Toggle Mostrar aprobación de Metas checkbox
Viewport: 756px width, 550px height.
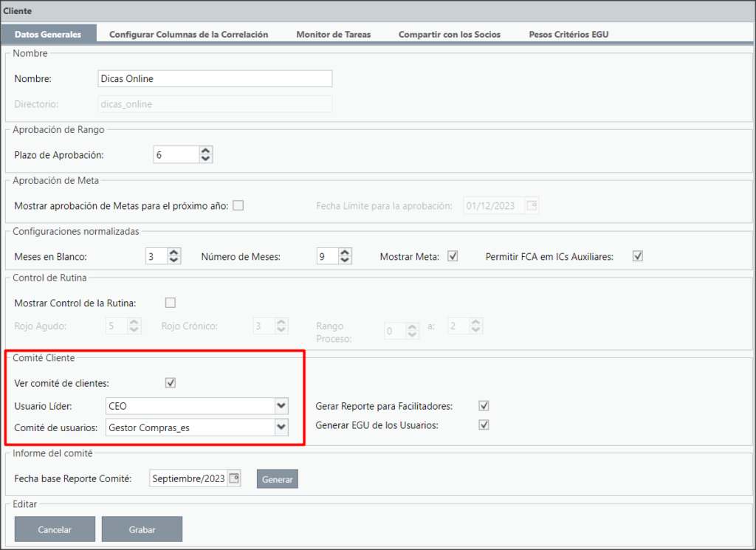coord(238,206)
